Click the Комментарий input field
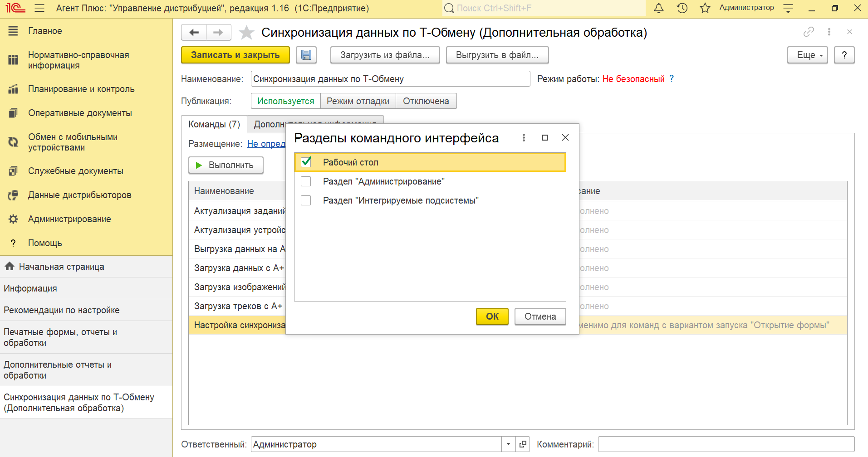The height and width of the screenshot is (457, 868). coord(726,444)
